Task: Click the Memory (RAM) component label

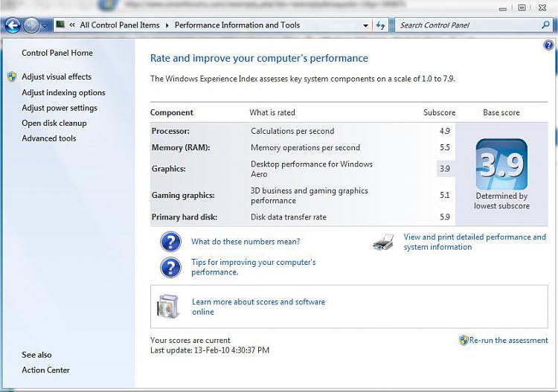Action: pos(181,147)
